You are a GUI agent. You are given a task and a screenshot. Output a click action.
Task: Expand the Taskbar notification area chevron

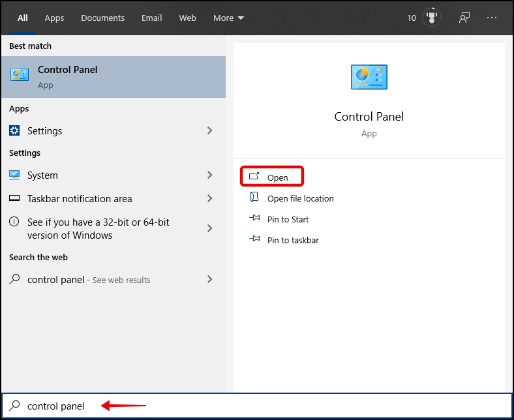pyautogui.click(x=210, y=198)
